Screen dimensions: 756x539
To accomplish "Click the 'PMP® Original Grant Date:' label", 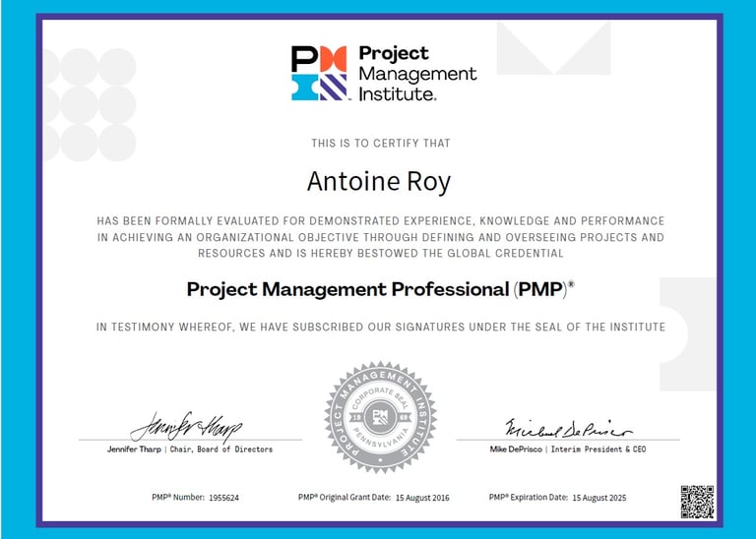I will point(345,497).
